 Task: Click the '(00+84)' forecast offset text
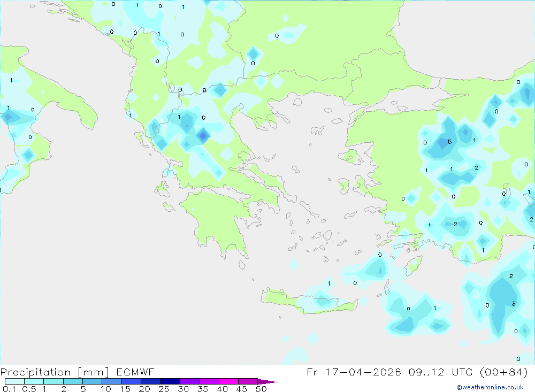click(x=503, y=372)
